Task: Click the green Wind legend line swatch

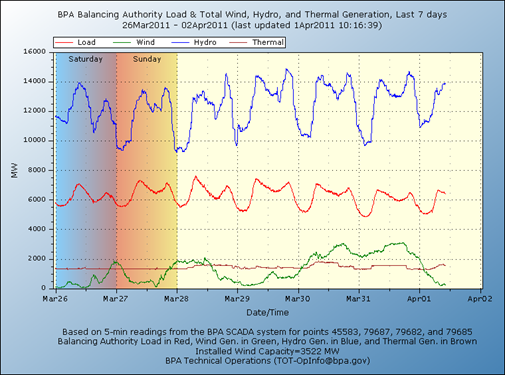Action: pos(122,43)
